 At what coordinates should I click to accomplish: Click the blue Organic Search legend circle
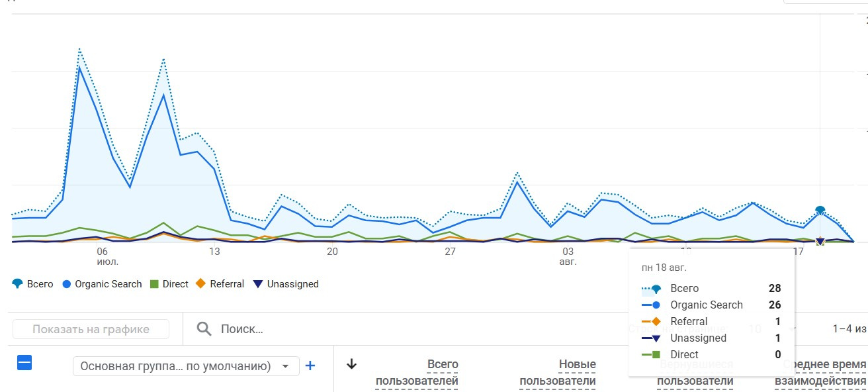pyautogui.click(x=66, y=284)
